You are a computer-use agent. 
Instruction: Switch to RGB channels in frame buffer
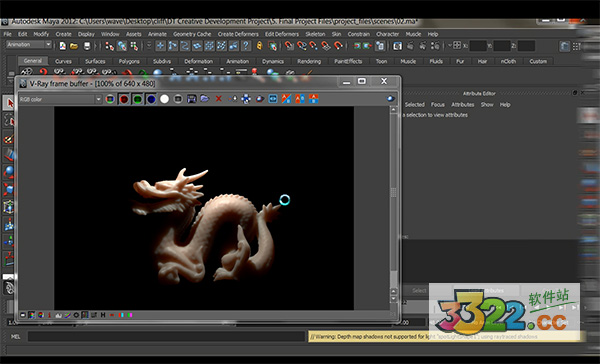(110, 99)
